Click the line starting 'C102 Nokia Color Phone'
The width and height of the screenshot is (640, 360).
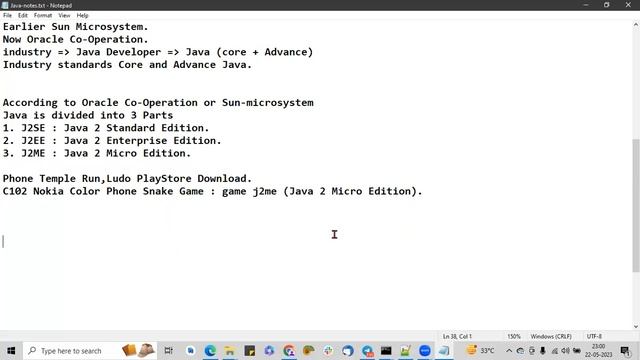(x=213, y=191)
